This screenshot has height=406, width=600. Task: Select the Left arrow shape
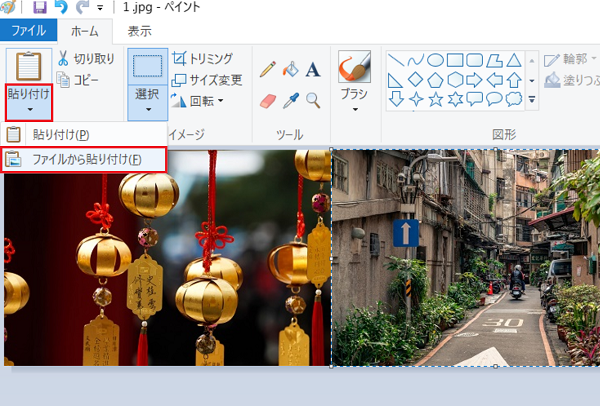tap(494, 80)
